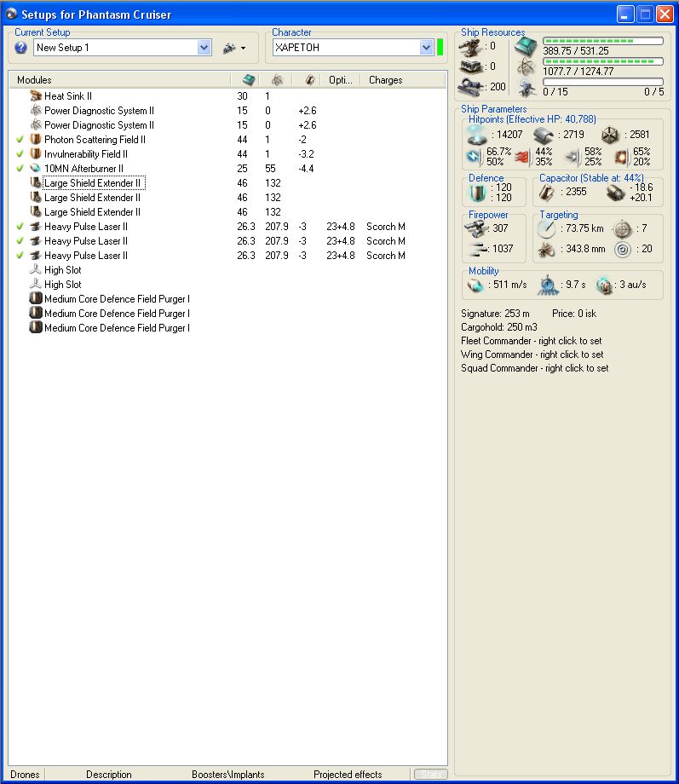This screenshot has height=784, width=679.
Task: Click the turret hardpoints icon
Action: (x=470, y=47)
